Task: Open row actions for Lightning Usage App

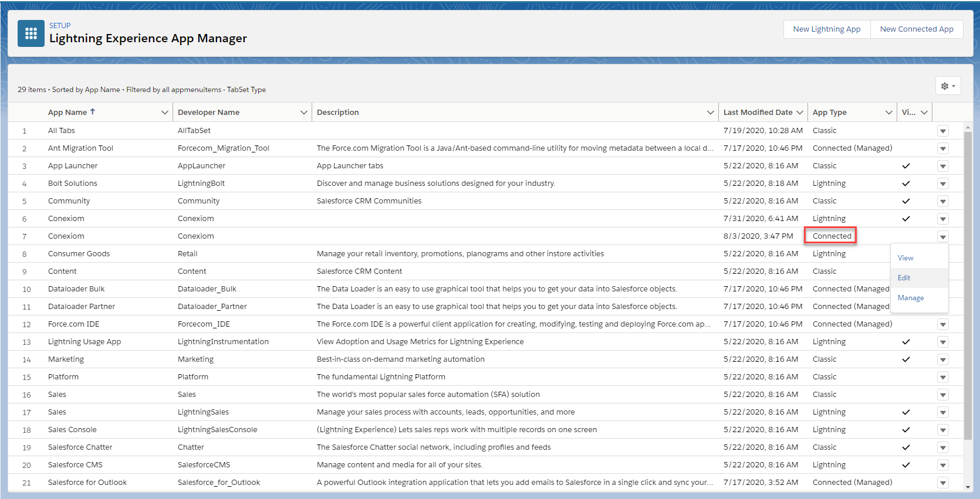Action: (942, 342)
